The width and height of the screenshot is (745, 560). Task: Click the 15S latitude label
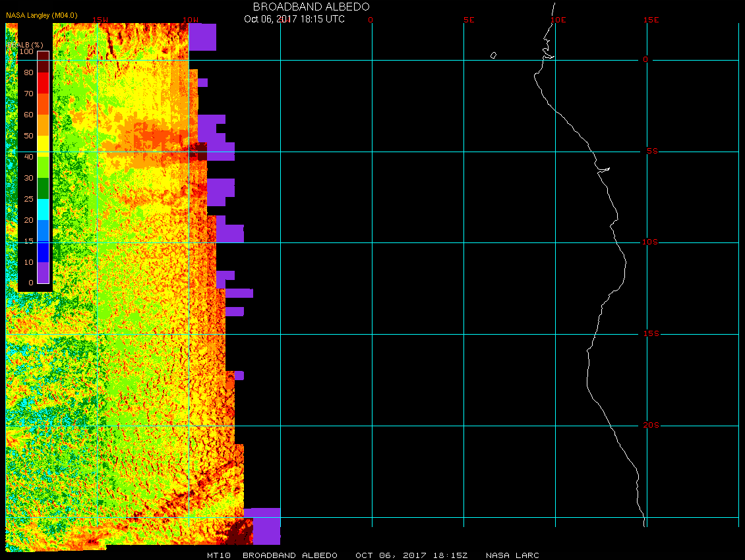tap(650, 334)
